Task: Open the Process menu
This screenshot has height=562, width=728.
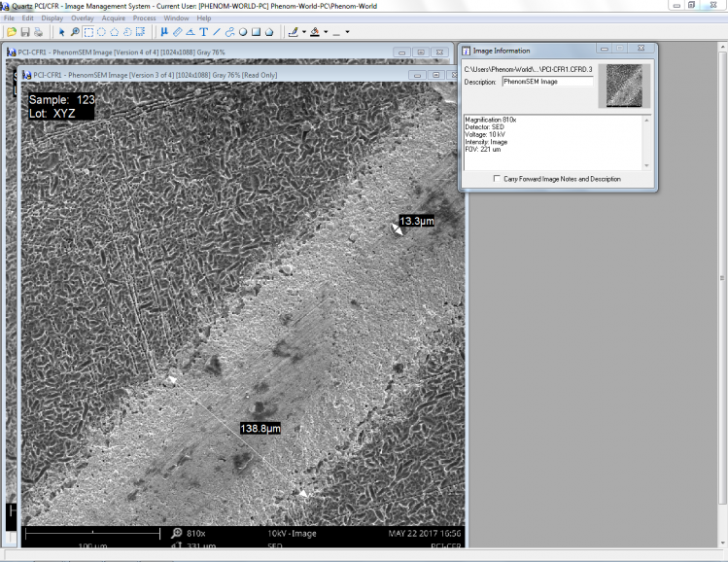Action: [144, 18]
